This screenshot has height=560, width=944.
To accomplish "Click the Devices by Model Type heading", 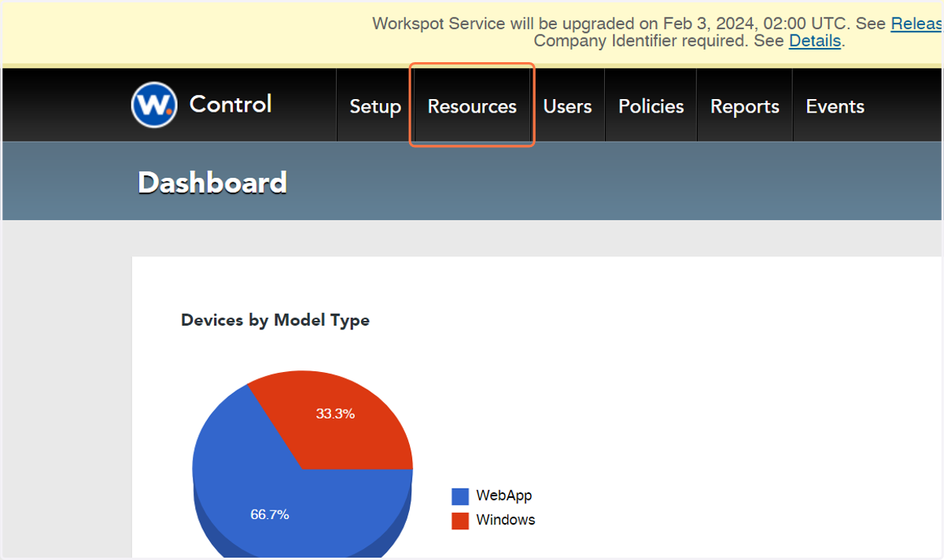I will 275,320.
